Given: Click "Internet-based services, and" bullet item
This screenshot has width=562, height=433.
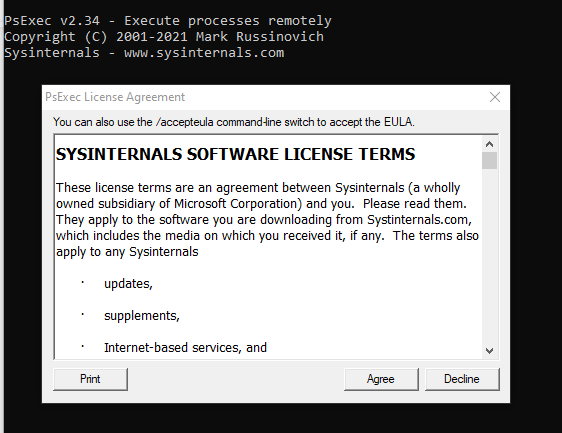Looking at the screenshot, I should (185, 347).
